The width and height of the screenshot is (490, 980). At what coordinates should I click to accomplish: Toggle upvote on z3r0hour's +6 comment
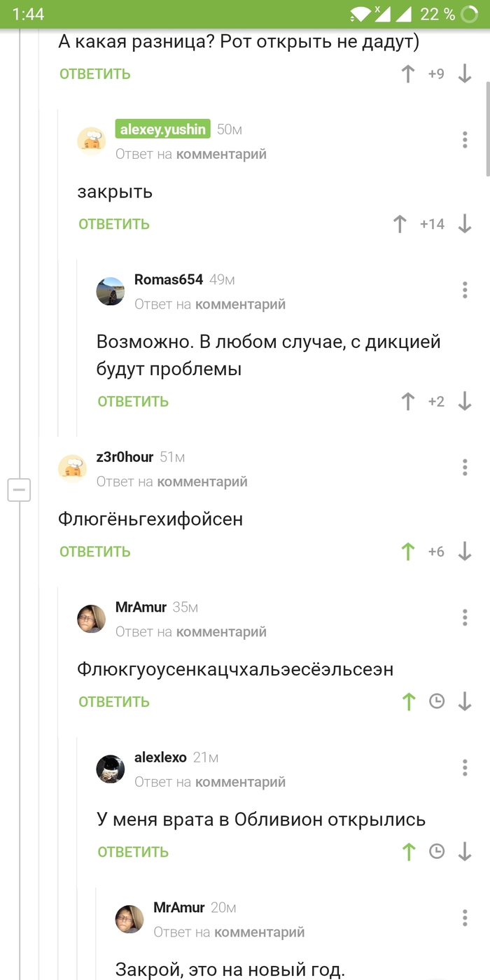tap(408, 551)
